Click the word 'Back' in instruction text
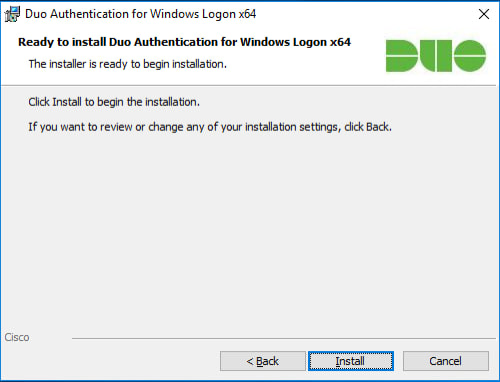Image resolution: width=500 pixels, height=382 pixels. point(377,127)
